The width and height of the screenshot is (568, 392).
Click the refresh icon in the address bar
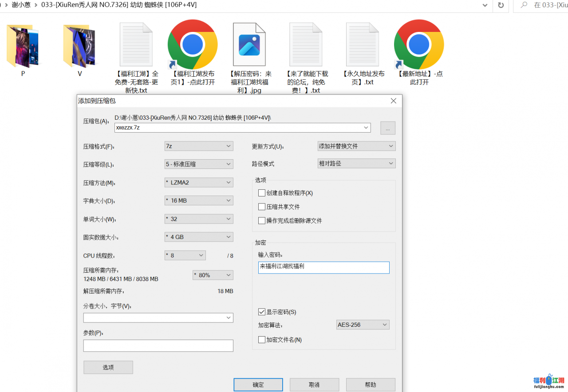(501, 5)
